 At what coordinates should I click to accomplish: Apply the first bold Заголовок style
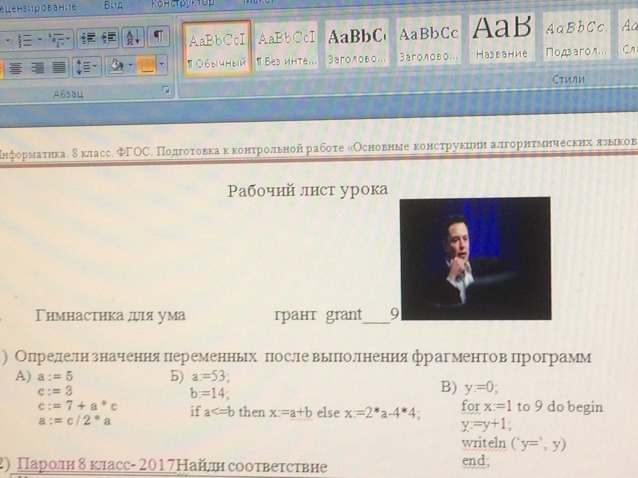[357, 44]
